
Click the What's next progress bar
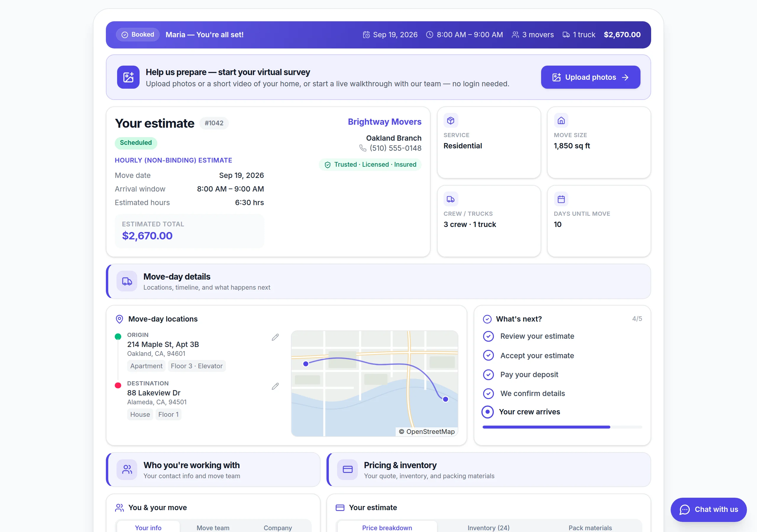562,427
